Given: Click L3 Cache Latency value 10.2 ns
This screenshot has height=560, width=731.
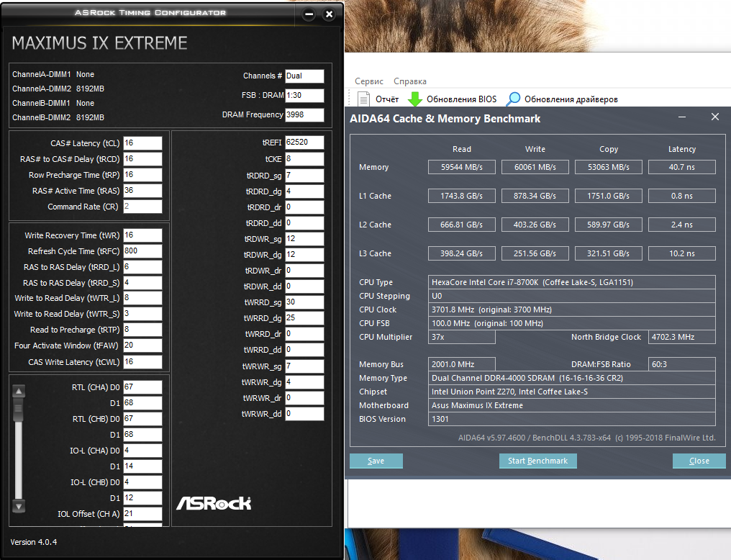Looking at the screenshot, I should (682, 253).
